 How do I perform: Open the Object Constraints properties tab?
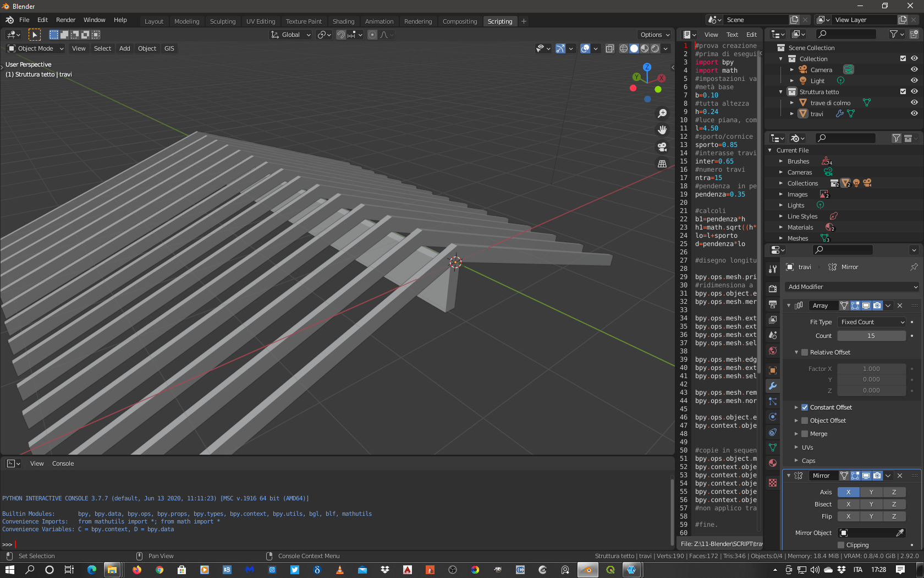click(773, 432)
